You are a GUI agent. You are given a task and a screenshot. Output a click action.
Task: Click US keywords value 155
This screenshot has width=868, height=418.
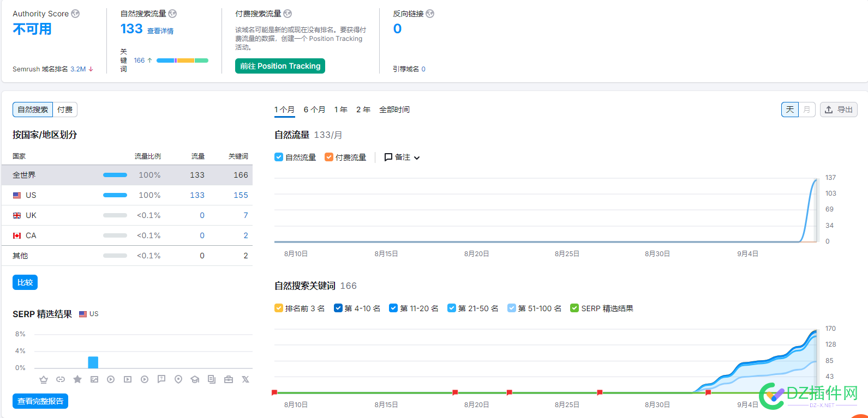[241, 195]
